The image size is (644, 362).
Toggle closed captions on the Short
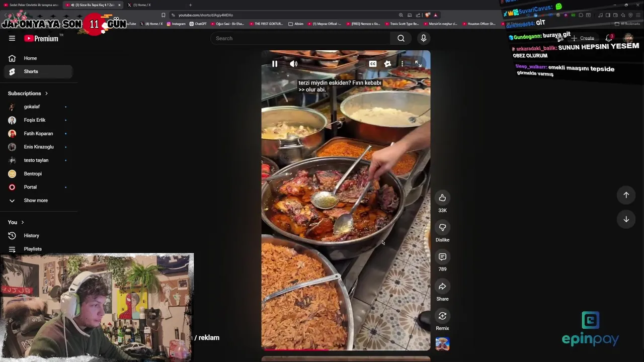373,64
